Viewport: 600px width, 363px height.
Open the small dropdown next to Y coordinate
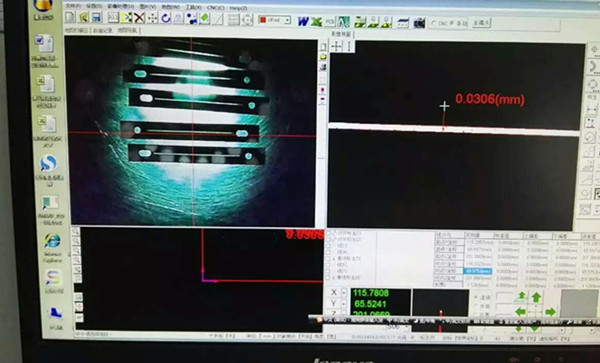[344, 304]
